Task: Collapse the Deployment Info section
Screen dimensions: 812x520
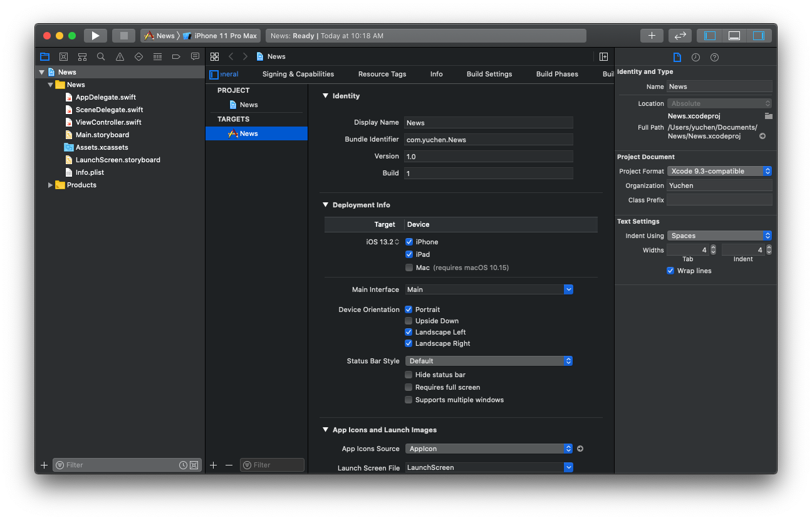Action: pyautogui.click(x=325, y=205)
